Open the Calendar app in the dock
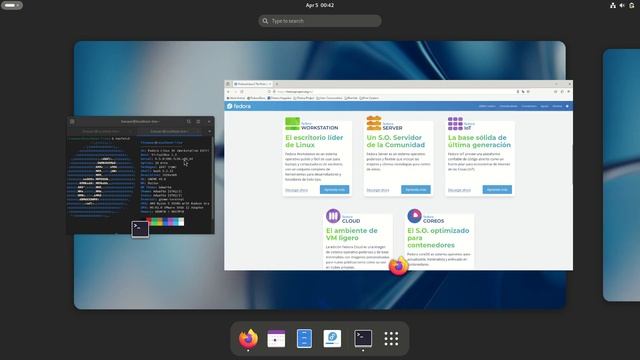Viewport: 640px width, 360px height. [x=276, y=338]
